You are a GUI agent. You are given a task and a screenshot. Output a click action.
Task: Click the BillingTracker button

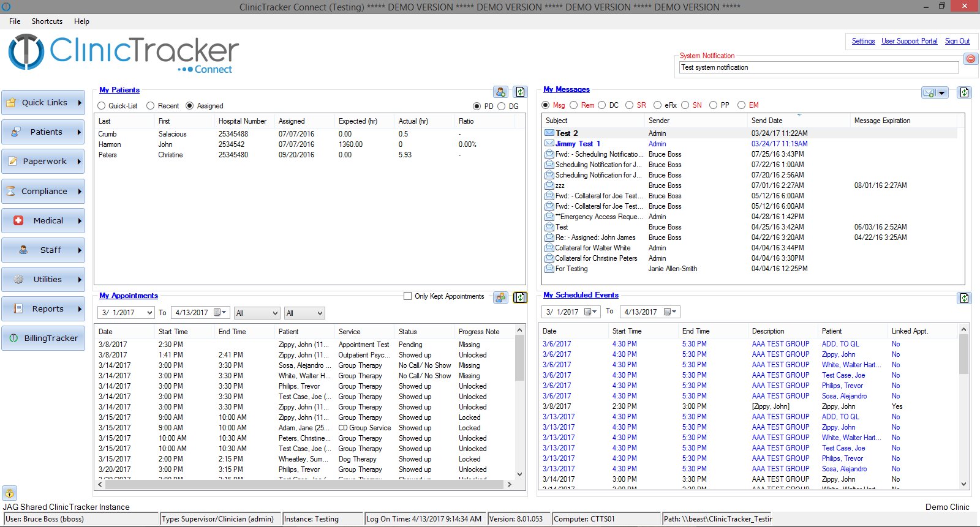[x=43, y=338]
